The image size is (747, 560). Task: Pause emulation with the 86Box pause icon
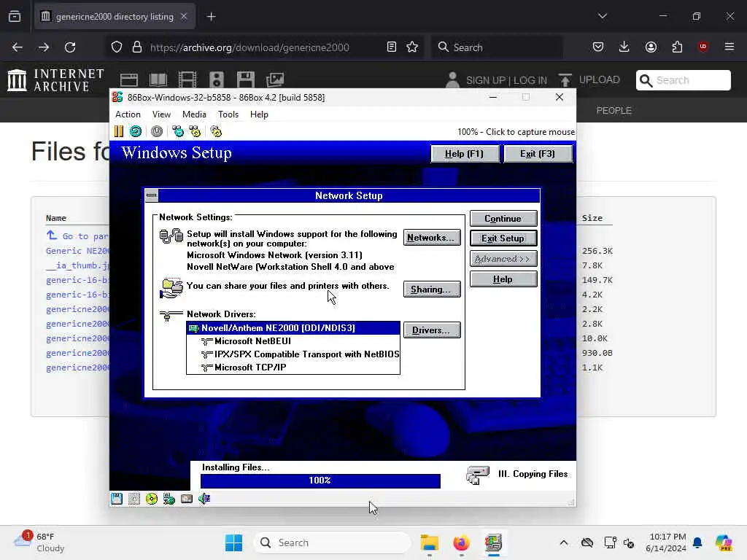[119, 131]
